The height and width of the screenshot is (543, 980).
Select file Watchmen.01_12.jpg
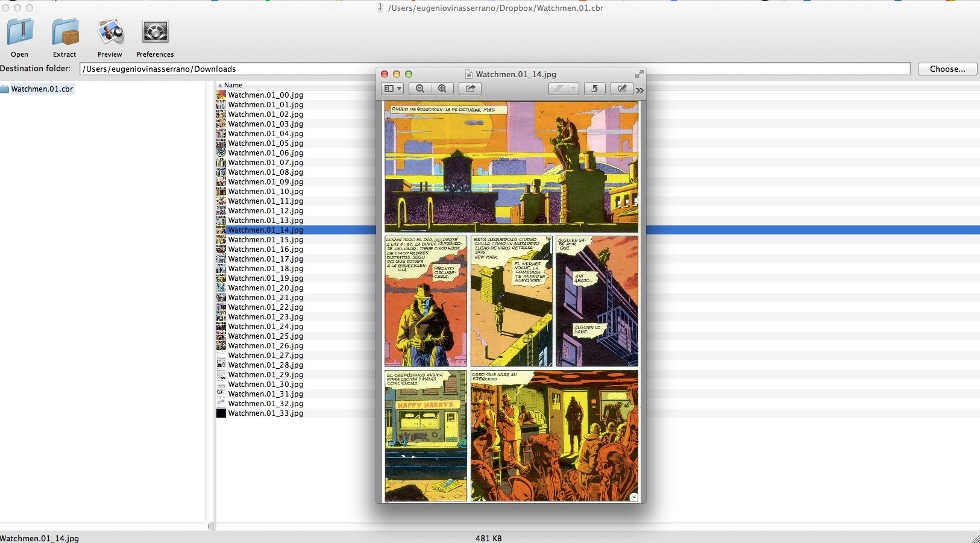(x=266, y=210)
